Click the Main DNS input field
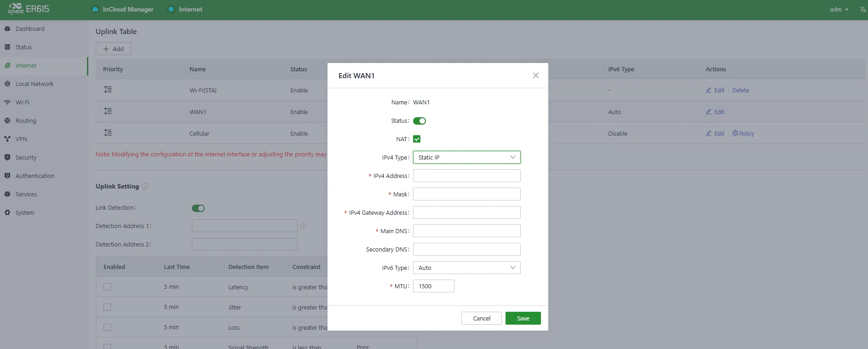 (x=466, y=231)
